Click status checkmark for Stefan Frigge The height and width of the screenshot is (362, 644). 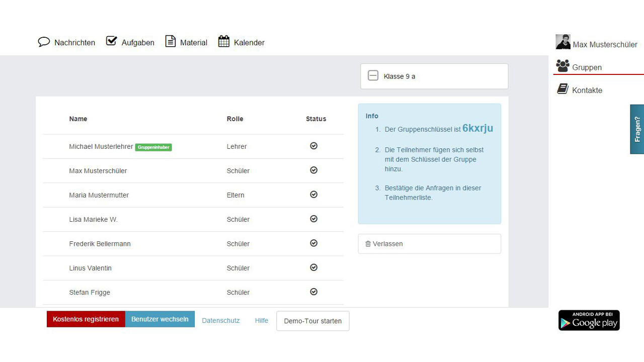tap(313, 292)
